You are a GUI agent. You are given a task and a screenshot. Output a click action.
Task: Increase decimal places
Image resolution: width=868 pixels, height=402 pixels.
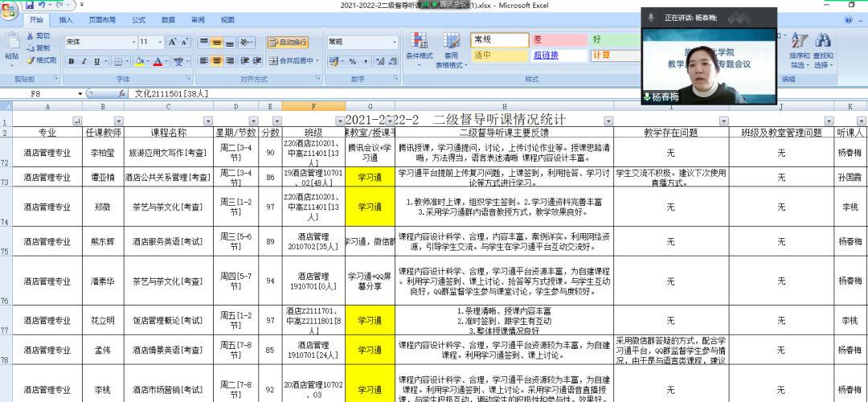pos(380,61)
